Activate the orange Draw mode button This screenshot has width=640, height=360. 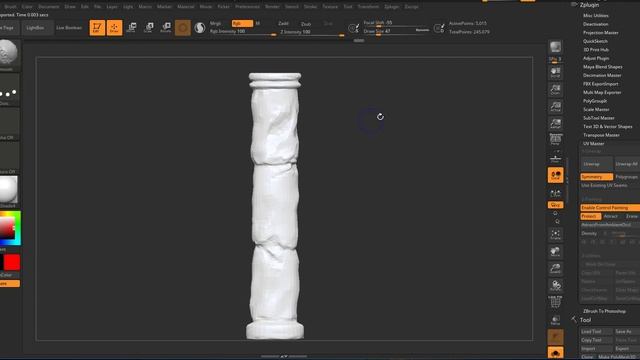114,28
